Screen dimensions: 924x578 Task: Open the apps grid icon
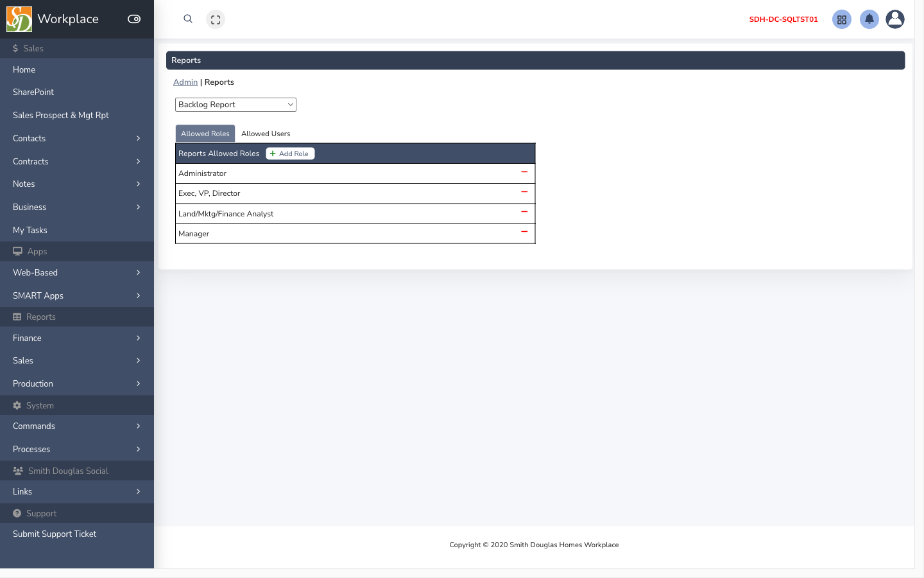(x=842, y=20)
